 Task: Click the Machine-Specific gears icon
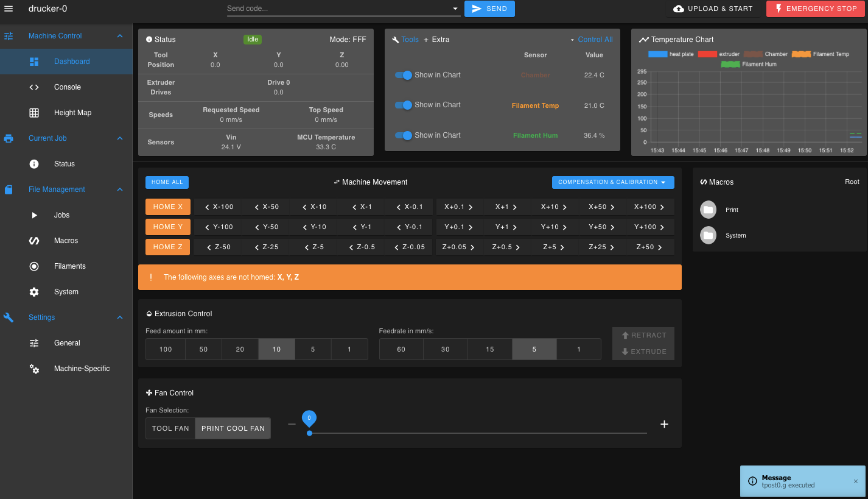(34, 369)
